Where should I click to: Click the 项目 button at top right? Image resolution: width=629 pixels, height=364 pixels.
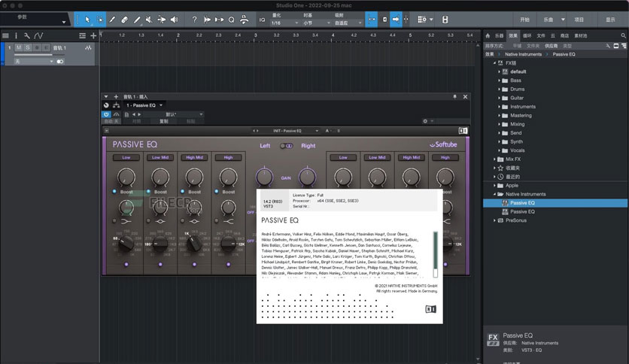tap(579, 20)
